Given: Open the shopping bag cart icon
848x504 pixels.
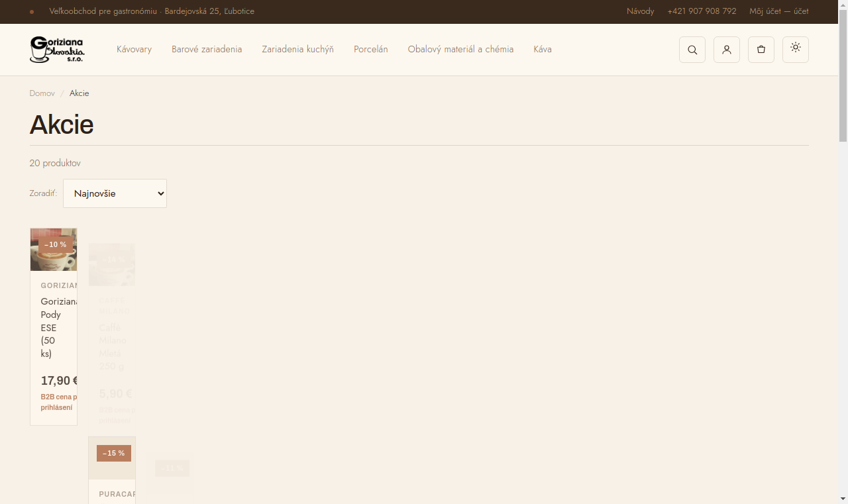Looking at the screenshot, I should (x=761, y=50).
